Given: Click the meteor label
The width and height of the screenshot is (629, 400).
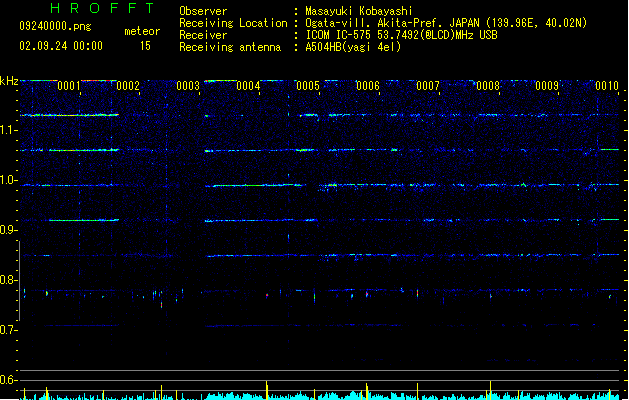Looking at the screenshot, I should pos(142,31).
